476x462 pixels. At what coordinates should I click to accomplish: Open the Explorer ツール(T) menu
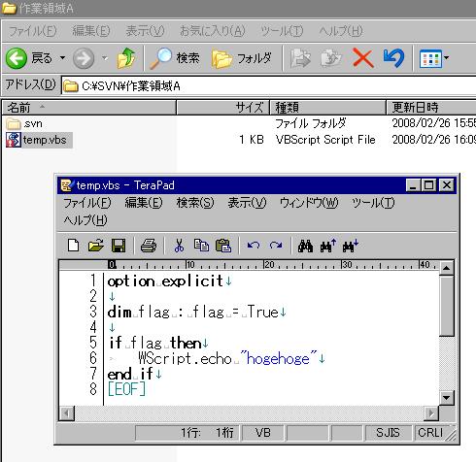[282, 31]
